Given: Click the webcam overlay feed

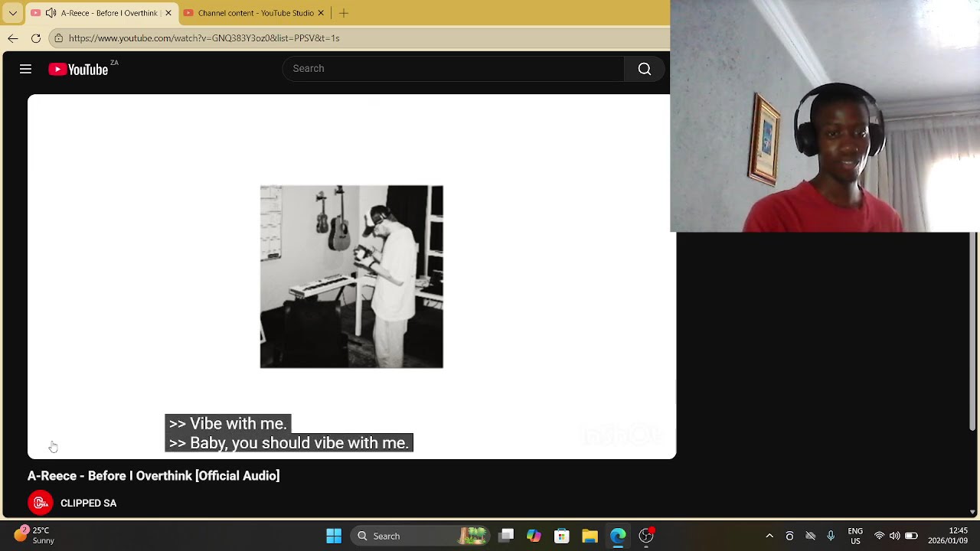Looking at the screenshot, I should [x=825, y=116].
